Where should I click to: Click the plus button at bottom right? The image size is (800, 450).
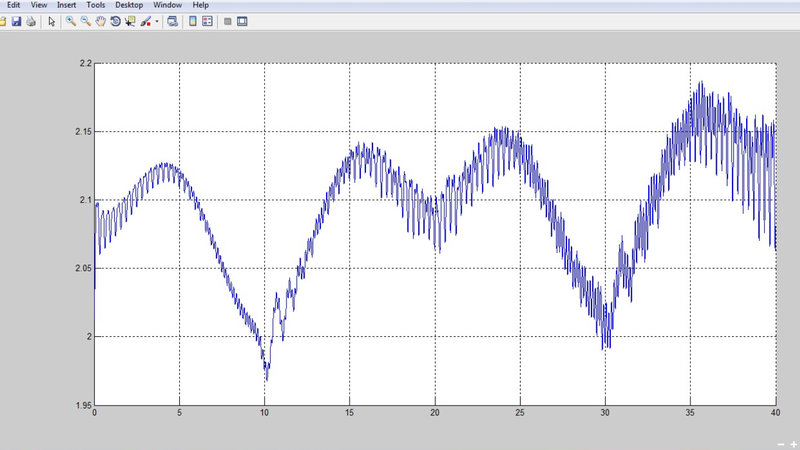click(792, 442)
